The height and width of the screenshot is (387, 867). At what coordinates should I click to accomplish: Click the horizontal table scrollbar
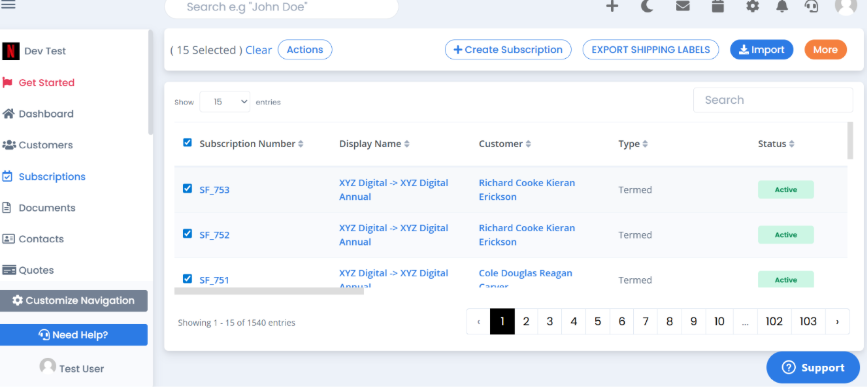pos(269,291)
